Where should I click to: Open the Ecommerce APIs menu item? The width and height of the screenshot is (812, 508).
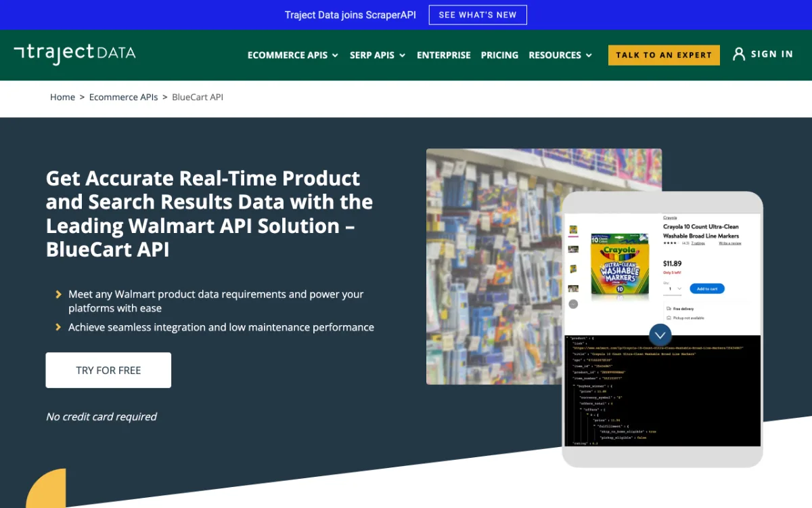click(288, 55)
